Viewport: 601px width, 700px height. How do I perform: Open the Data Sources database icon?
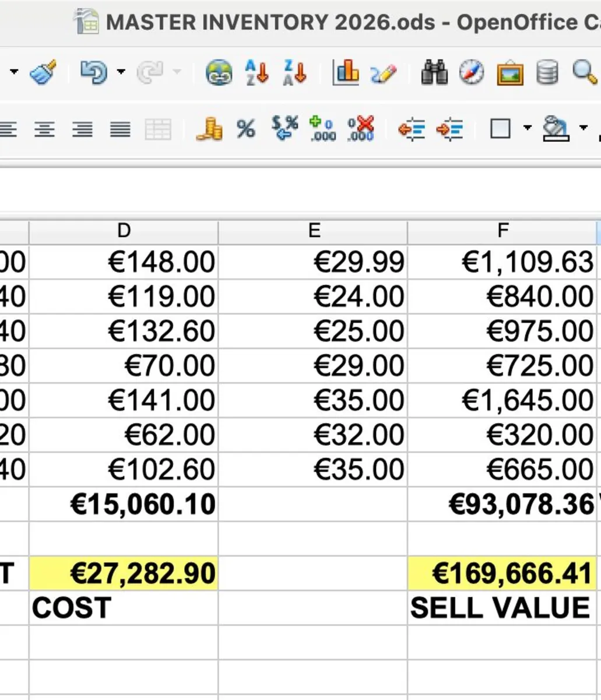[547, 73]
